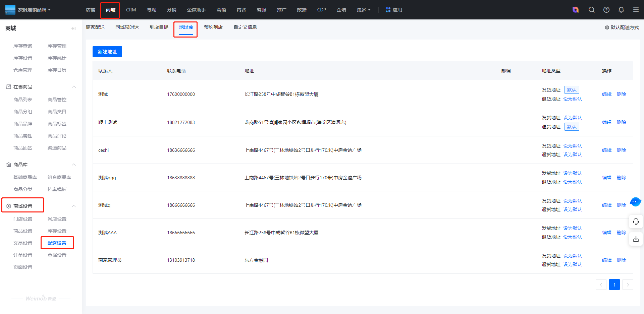
Task: Open 商品列表 in sidebar
Action: (23, 100)
